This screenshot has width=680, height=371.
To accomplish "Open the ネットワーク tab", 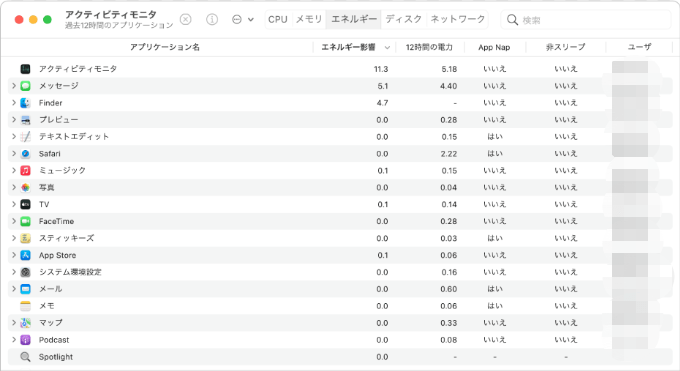I will (x=458, y=20).
